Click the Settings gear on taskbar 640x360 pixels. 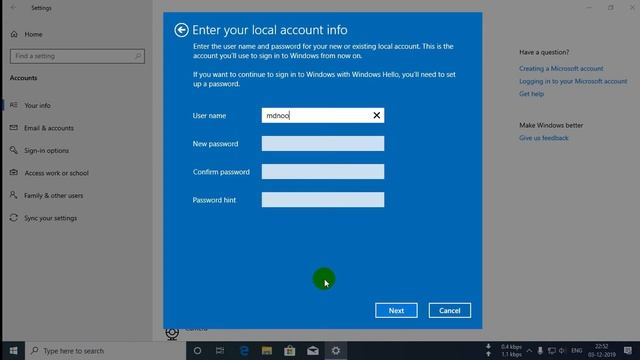[336, 351]
